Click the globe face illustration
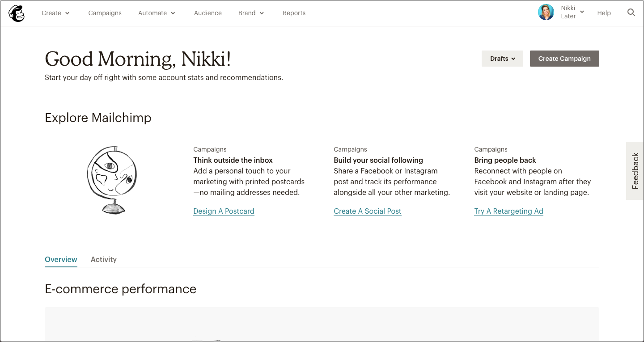644x342 pixels. pyautogui.click(x=112, y=180)
